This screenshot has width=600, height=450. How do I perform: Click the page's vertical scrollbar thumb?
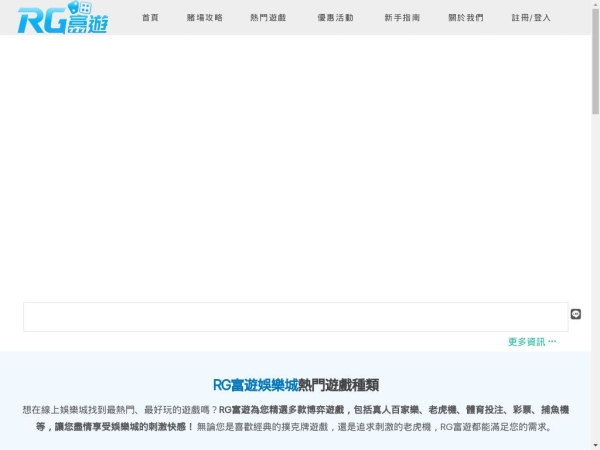595,61
